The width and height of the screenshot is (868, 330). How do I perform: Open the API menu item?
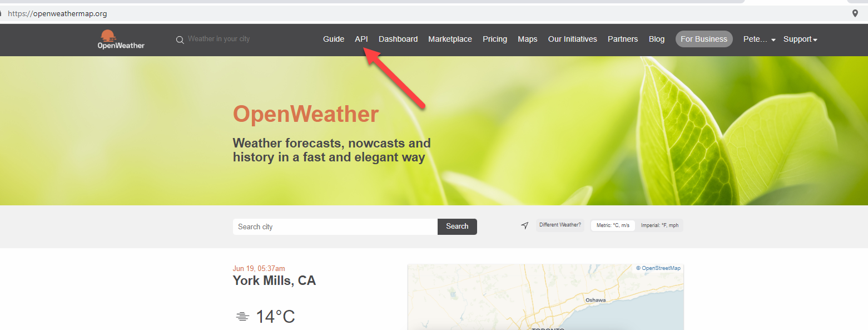[361, 39]
